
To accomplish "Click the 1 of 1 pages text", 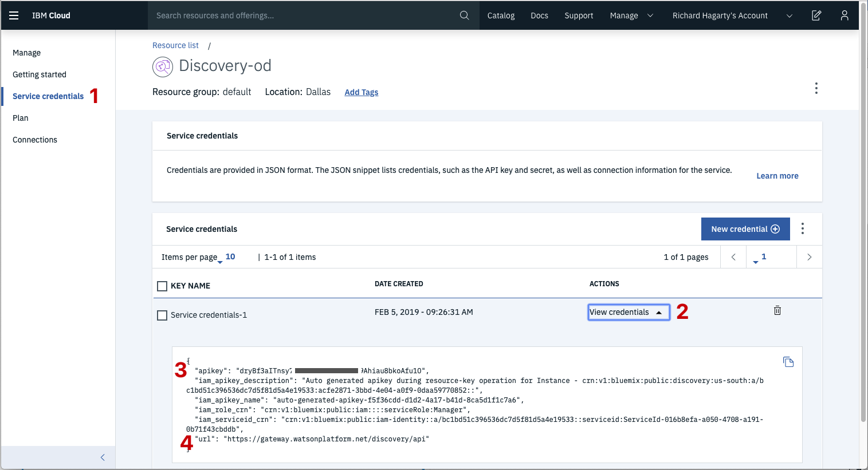I will click(686, 257).
